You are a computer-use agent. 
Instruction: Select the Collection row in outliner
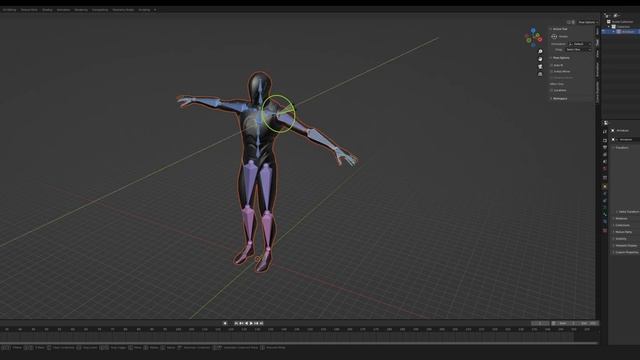[x=623, y=27]
